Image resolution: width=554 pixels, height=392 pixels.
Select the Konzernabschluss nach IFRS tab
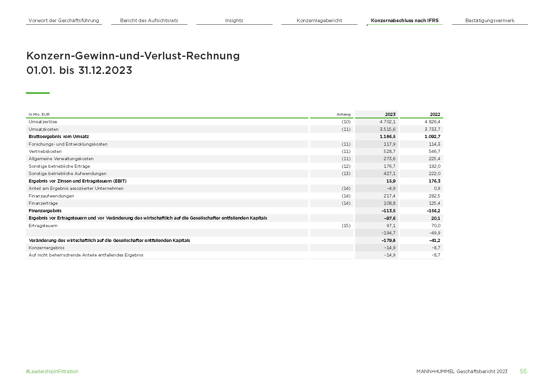405,21
